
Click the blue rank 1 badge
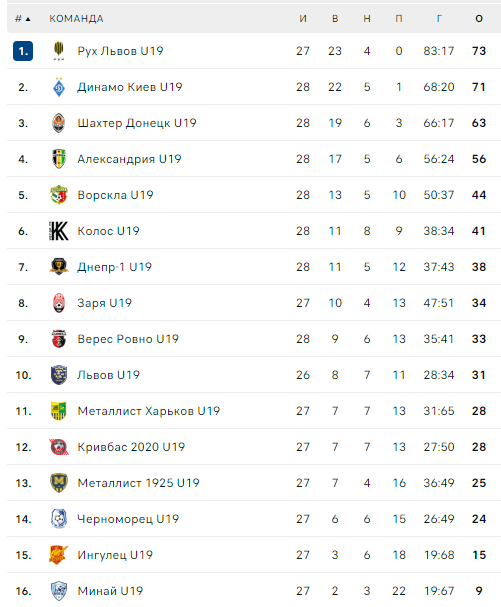point(23,51)
